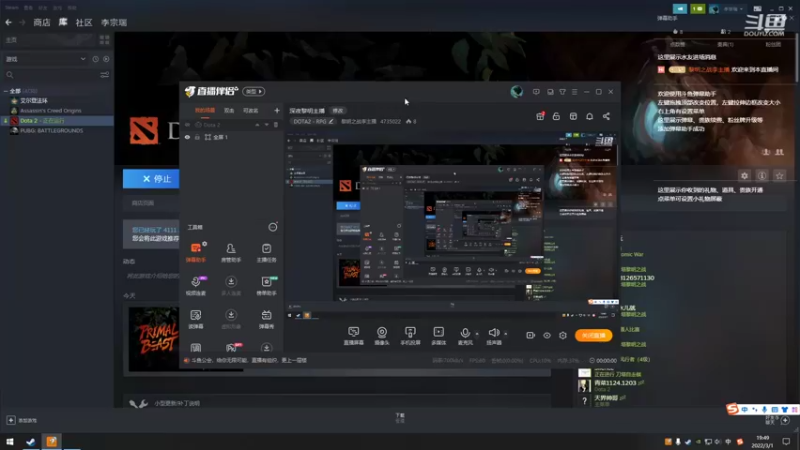Click the more options circle beside 工具箱
The height and width of the screenshot is (450, 800).
(273, 227)
